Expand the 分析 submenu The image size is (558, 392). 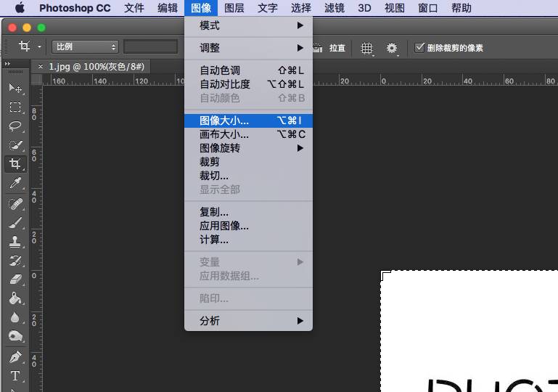point(248,321)
